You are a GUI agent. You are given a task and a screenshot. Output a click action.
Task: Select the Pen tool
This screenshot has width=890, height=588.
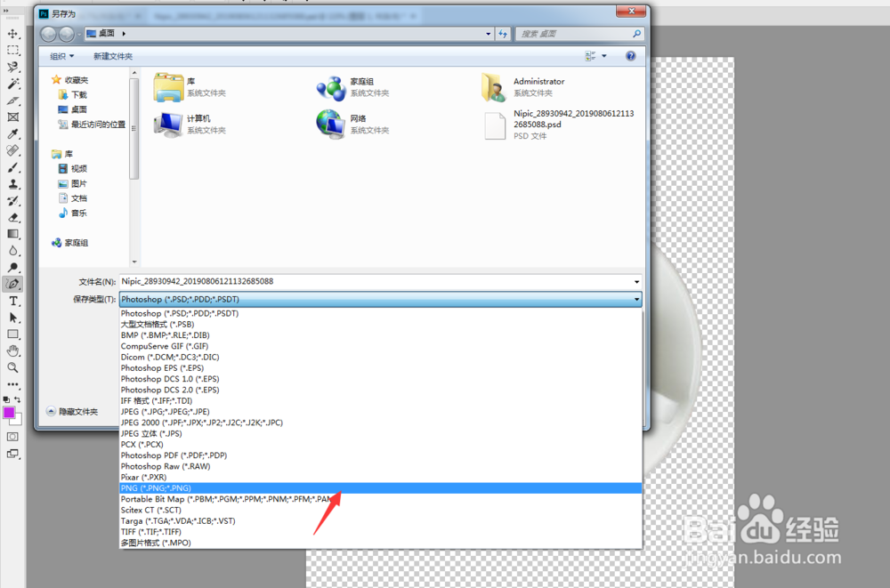(x=12, y=284)
